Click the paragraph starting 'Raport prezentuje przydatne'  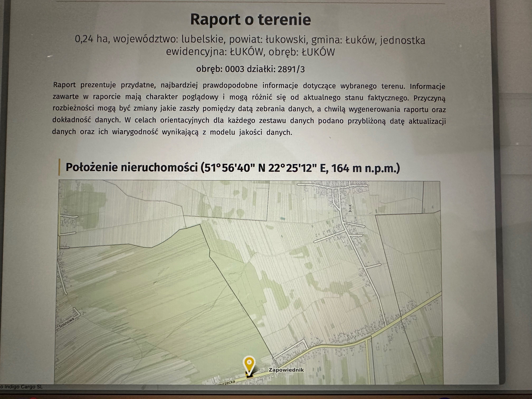coord(249,109)
